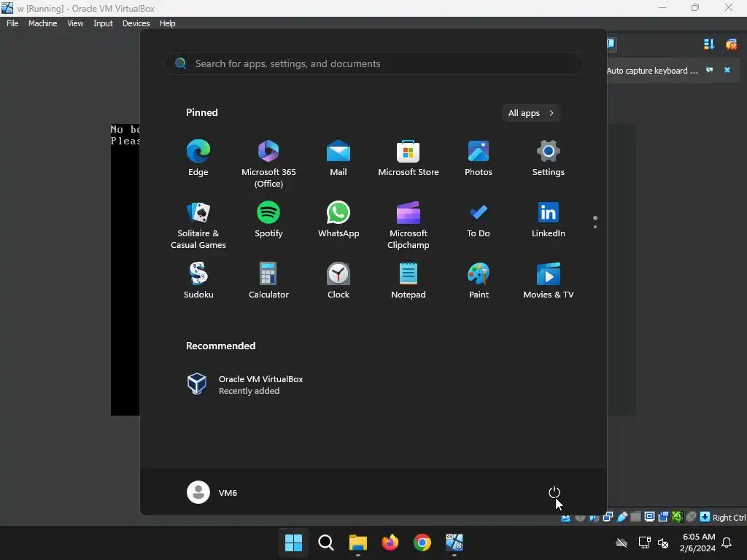Launch Sudoku game

click(x=198, y=281)
